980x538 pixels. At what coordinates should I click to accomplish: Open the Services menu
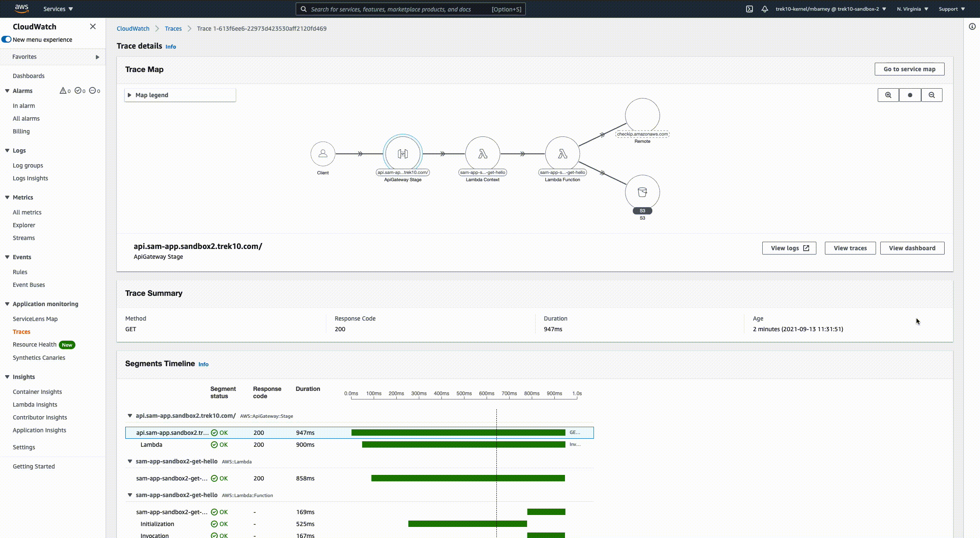(x=58, y=9)
